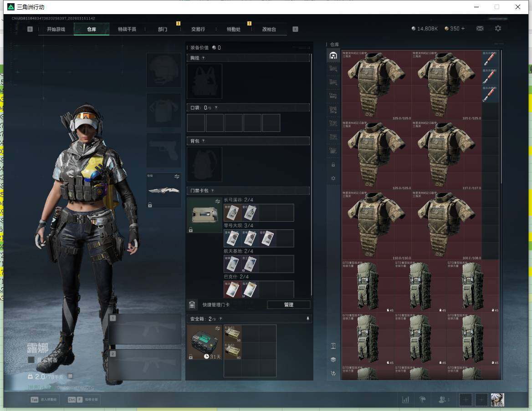Click the lock icon under the safe box
Image resolution: width=532 pixels, height=411 pixels.
click(191, 357)
